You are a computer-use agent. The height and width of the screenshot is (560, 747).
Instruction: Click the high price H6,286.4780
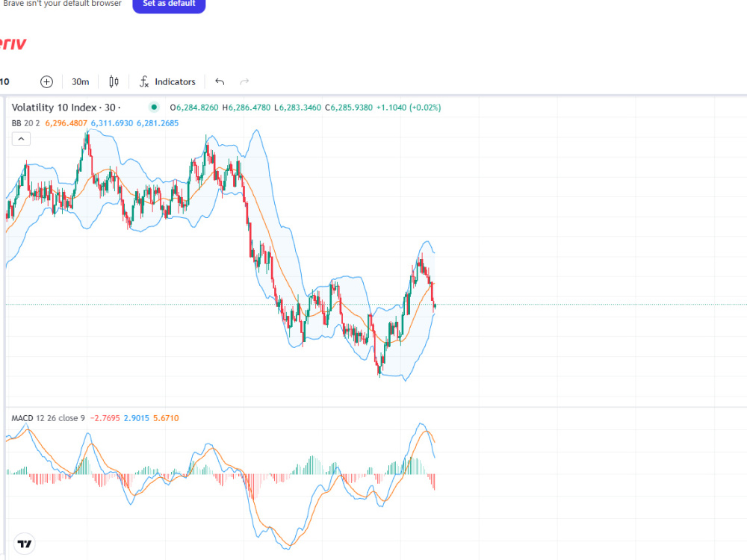point(247,108)
